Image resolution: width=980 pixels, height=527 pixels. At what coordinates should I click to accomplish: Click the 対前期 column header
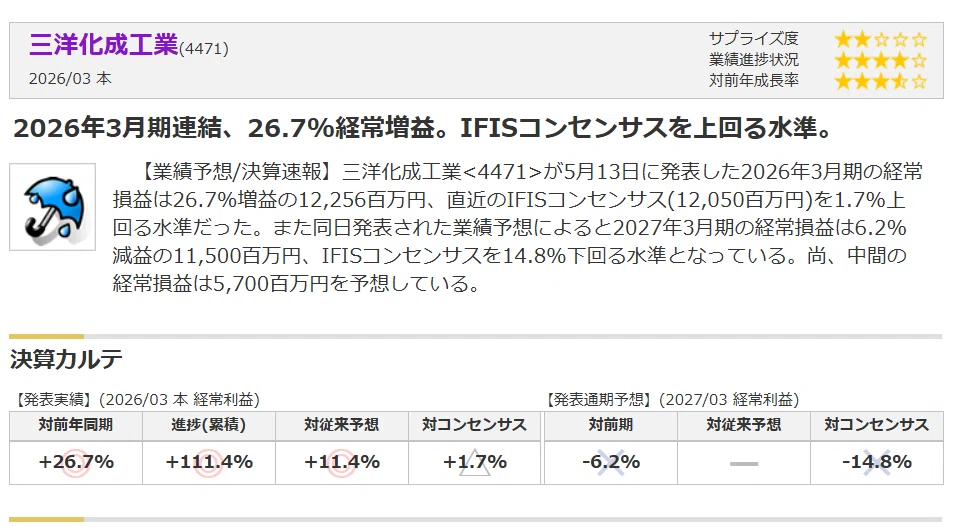pyautogui.click(x=611, y=425)
